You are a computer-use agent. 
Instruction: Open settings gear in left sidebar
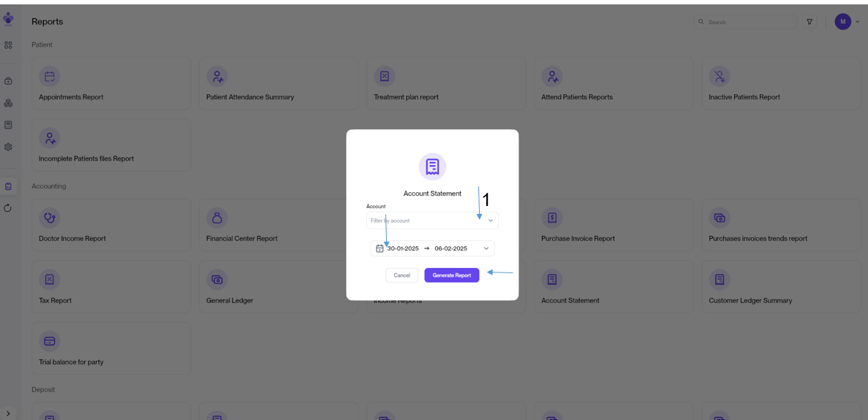8,147
